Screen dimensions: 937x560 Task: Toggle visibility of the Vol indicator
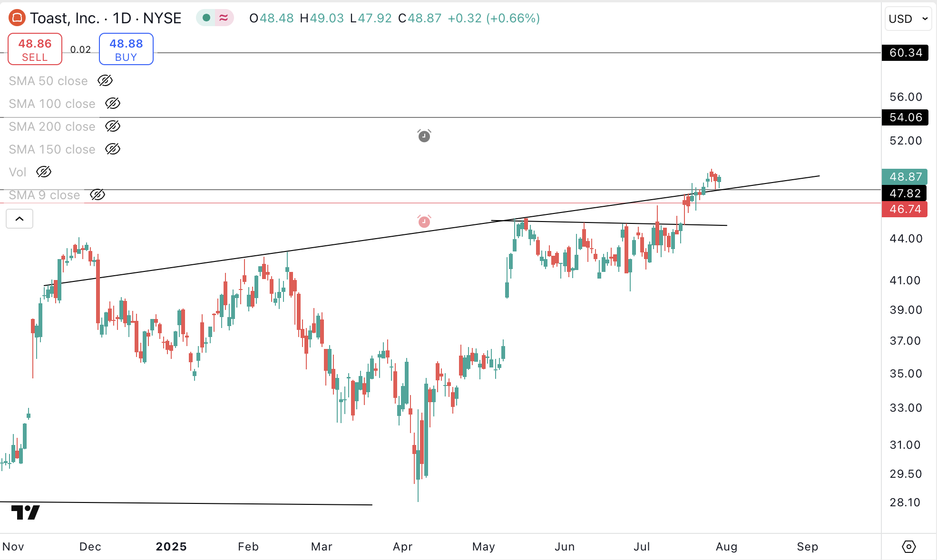43,172
